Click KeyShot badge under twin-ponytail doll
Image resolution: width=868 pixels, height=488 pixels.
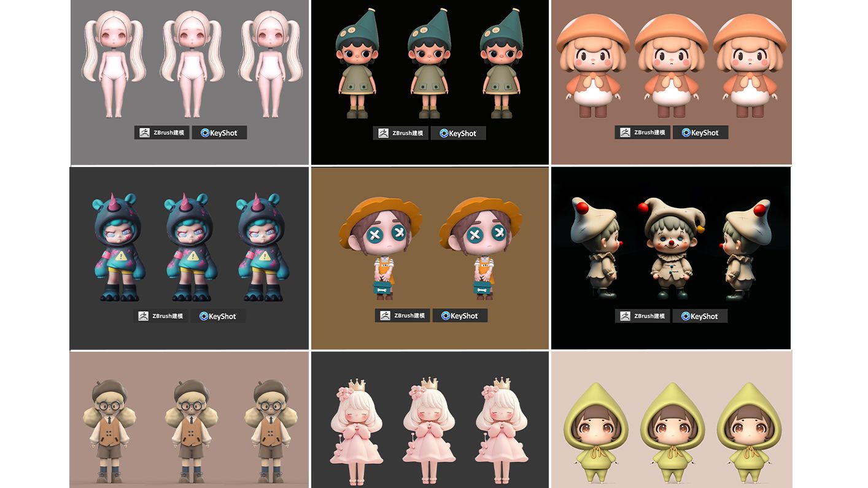[x=219, y=133]
